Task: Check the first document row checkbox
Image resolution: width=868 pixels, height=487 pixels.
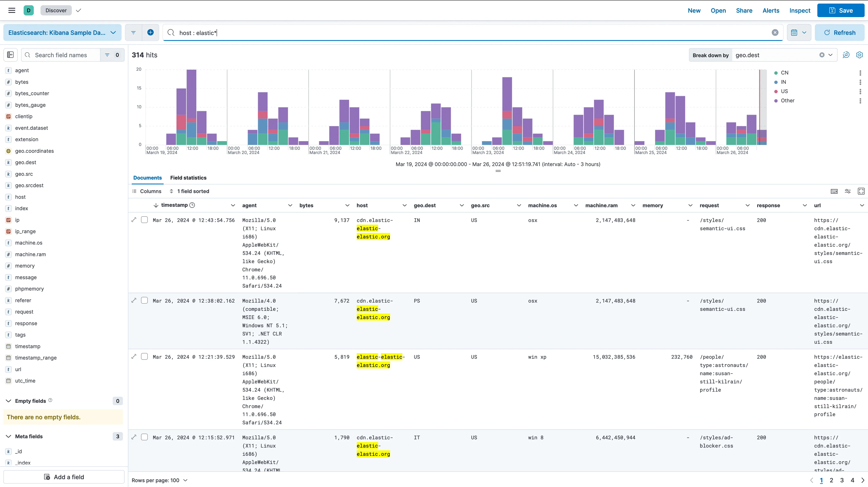Action: pos(145,219)
